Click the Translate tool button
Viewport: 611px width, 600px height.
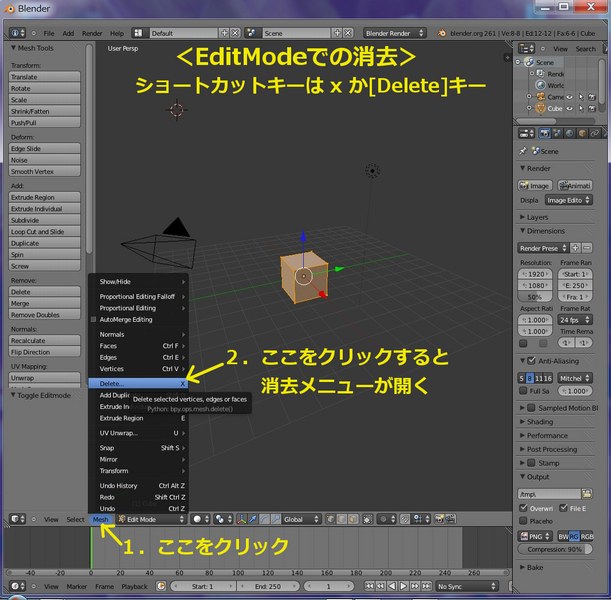[44, 77]
